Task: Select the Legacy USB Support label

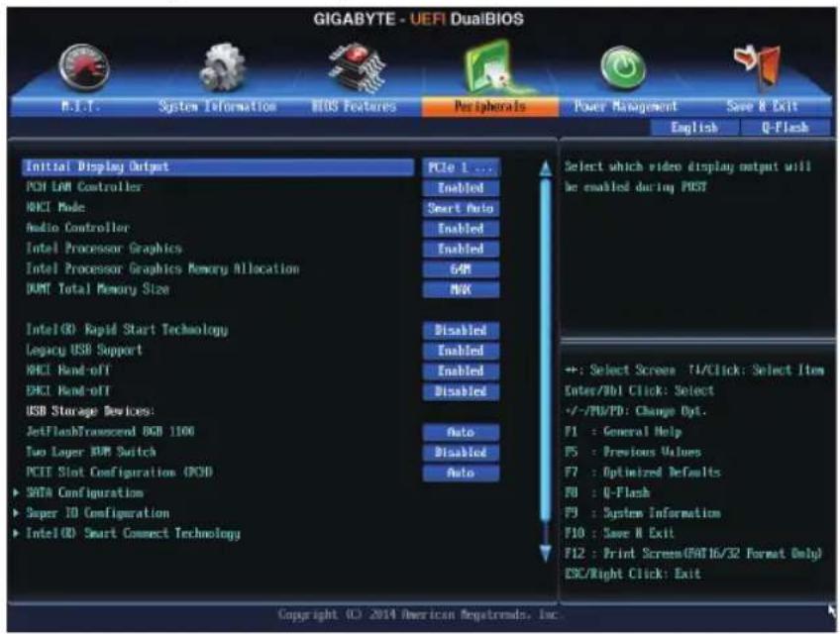Action: click(84, 350)
